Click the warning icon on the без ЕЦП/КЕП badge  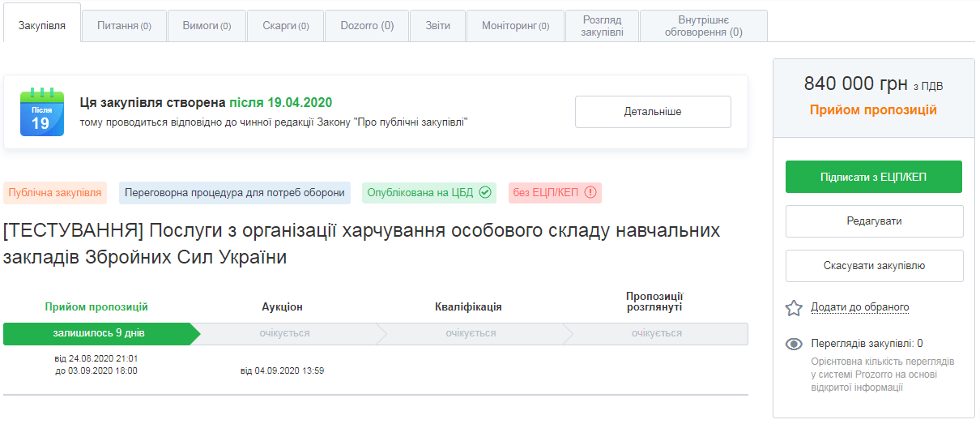(x=590, y=193)
